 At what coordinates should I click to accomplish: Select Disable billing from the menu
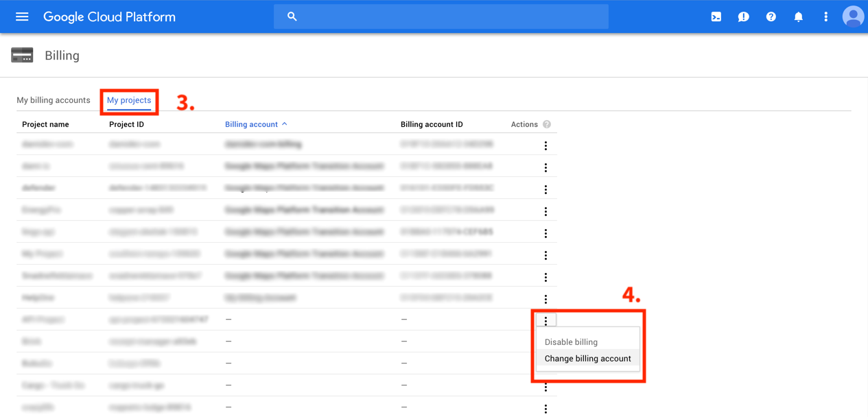click(570, 342)
